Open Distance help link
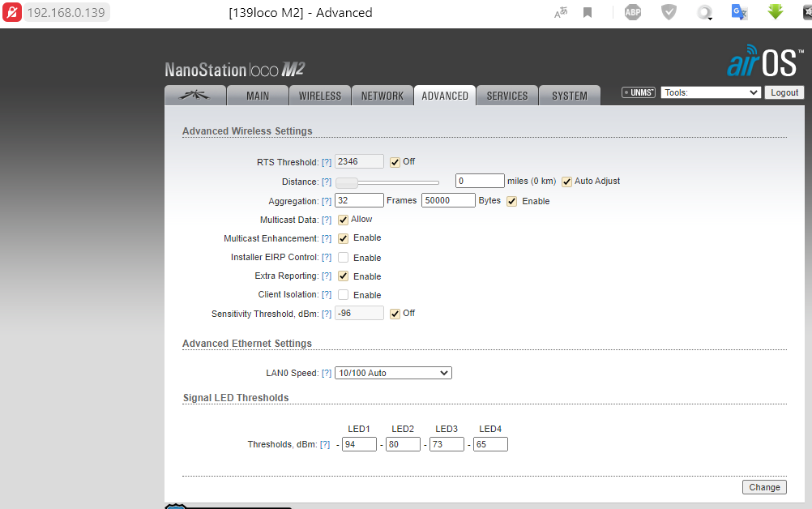812x509 pixels. pyautogui.click(x=327, y=182)
